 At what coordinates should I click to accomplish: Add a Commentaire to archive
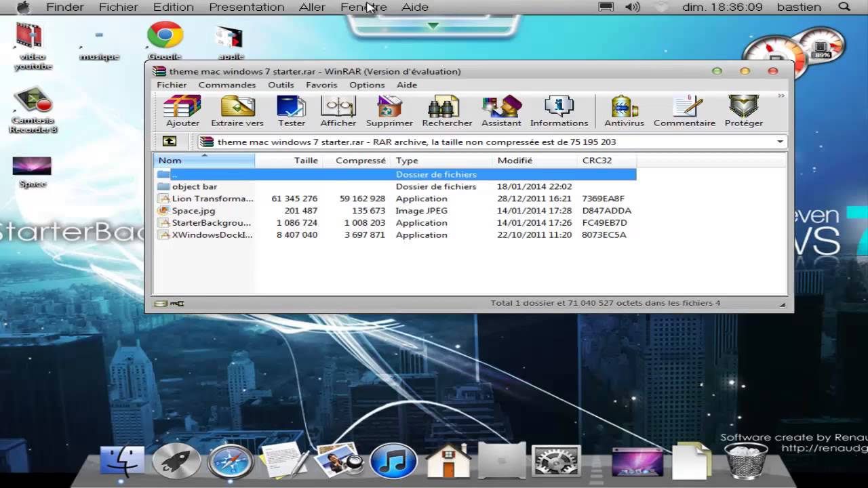(x=684, y=111)
